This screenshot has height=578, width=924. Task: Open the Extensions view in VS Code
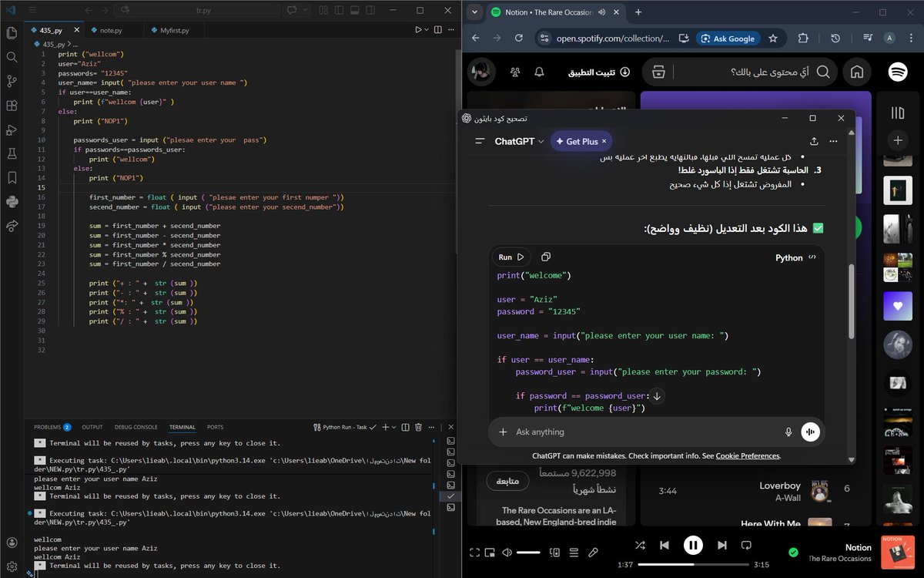coord(12,106)
